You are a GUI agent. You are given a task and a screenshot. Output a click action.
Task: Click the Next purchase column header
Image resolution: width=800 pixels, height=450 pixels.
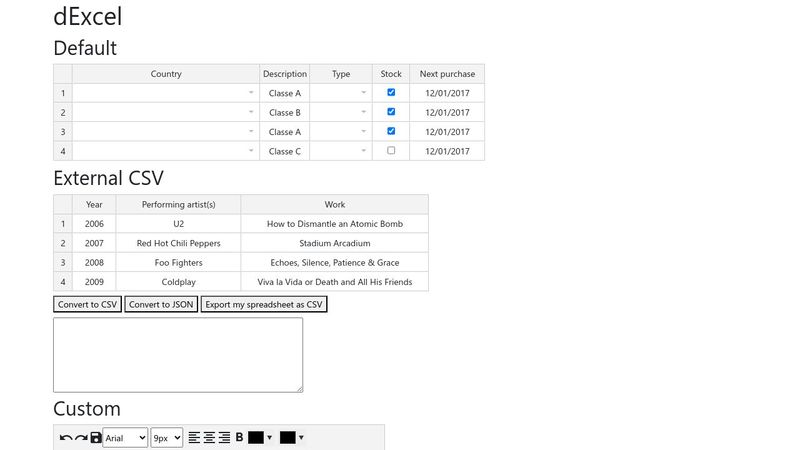[447, 74]
